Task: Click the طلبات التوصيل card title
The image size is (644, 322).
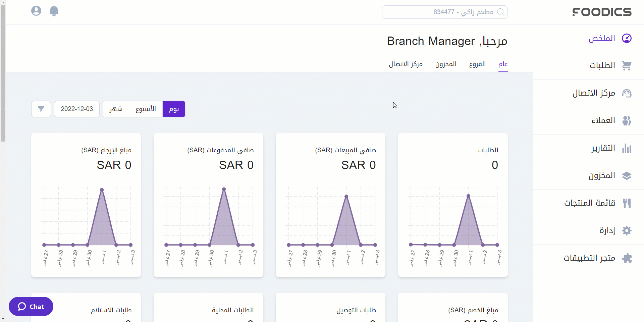Action: [356, 310]
